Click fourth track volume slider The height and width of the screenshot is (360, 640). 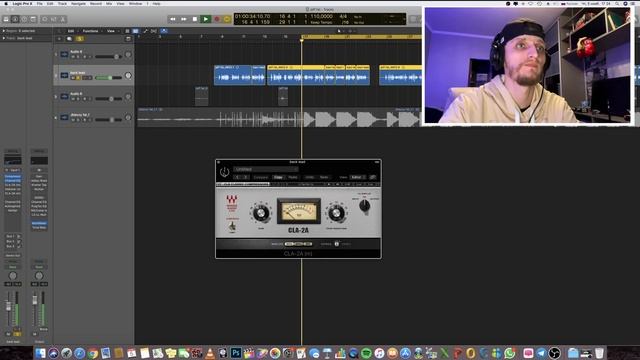click(108, 120)
